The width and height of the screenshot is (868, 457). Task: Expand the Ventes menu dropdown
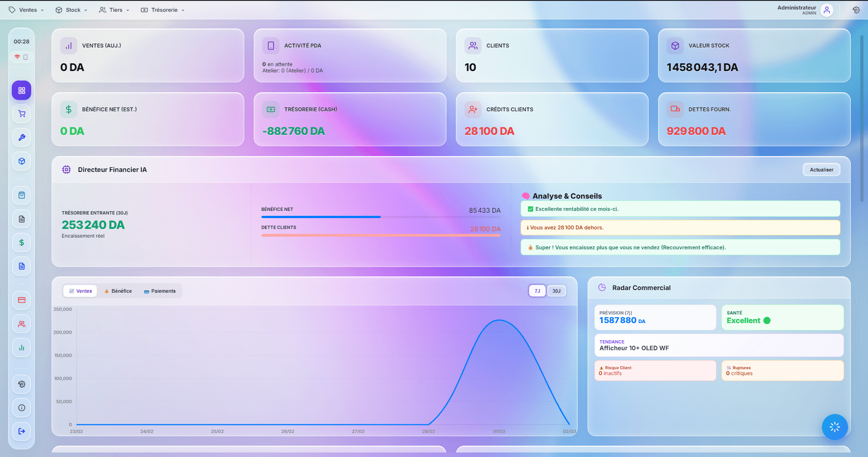[26, 10]
